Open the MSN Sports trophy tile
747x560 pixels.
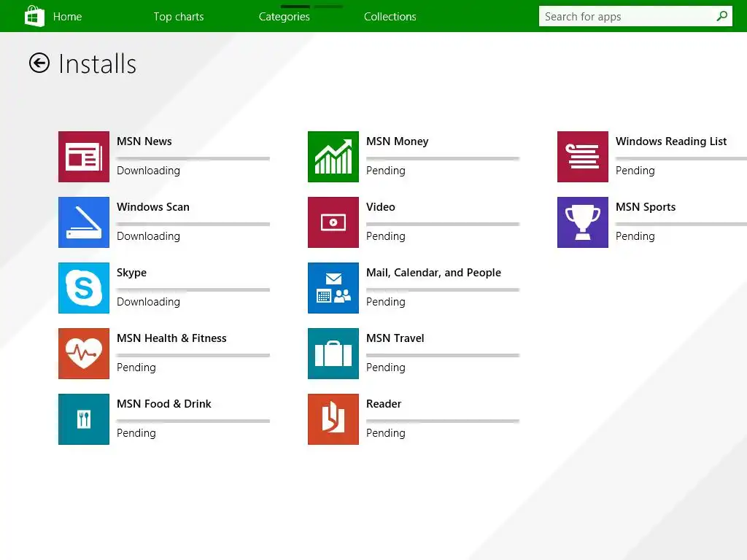tap(583, 222)
